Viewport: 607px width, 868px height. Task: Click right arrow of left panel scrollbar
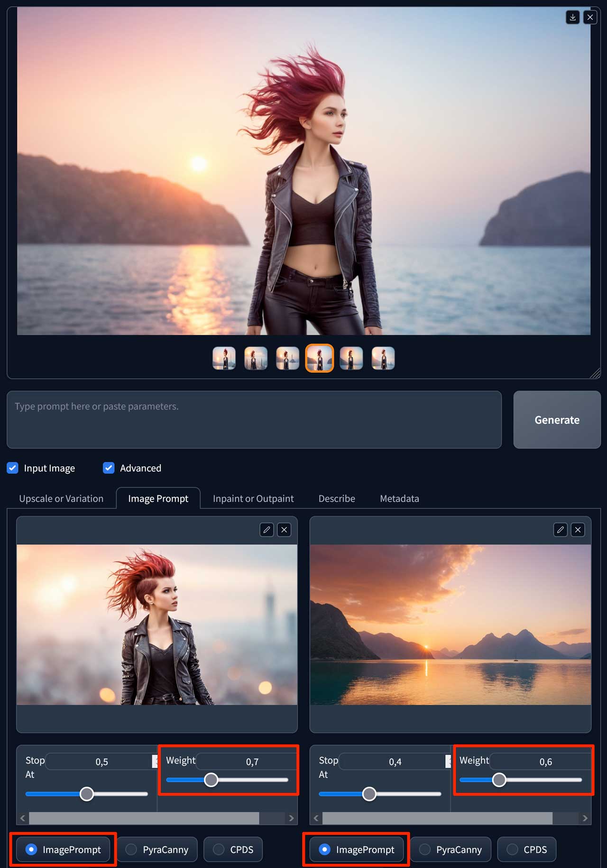click(x=291, y=818)
